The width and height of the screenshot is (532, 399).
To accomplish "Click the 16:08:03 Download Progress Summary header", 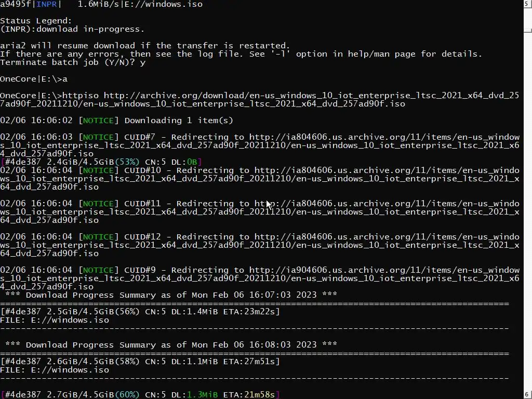I will tap(171, 345).
